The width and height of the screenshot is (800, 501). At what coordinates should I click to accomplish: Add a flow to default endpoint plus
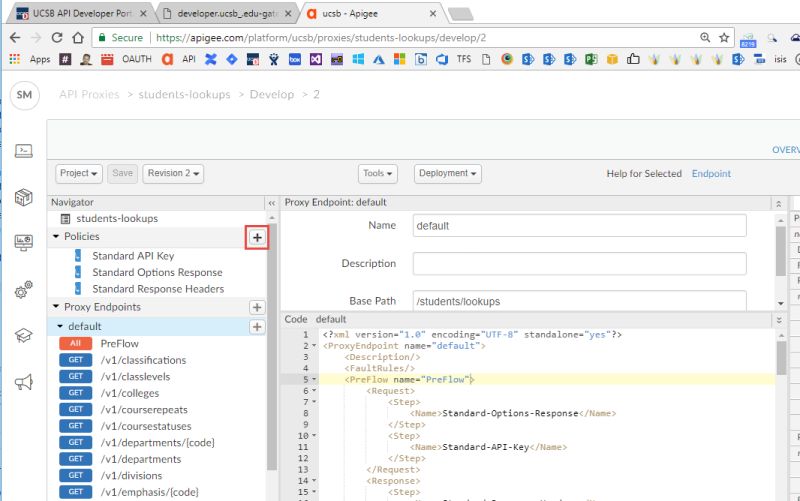pos(257,327)
